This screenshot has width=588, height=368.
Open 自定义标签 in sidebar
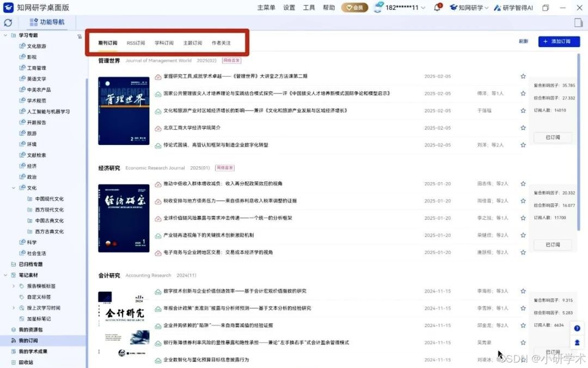(39, 297)
